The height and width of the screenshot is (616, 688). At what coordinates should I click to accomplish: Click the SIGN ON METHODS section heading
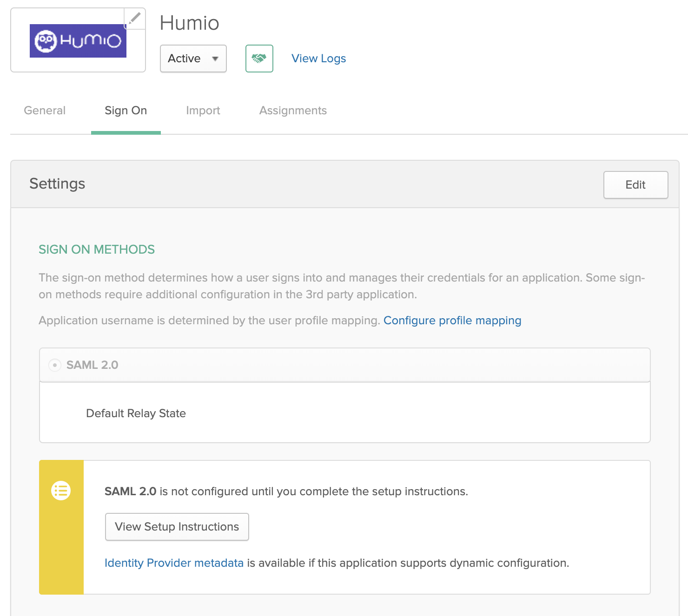97,249
